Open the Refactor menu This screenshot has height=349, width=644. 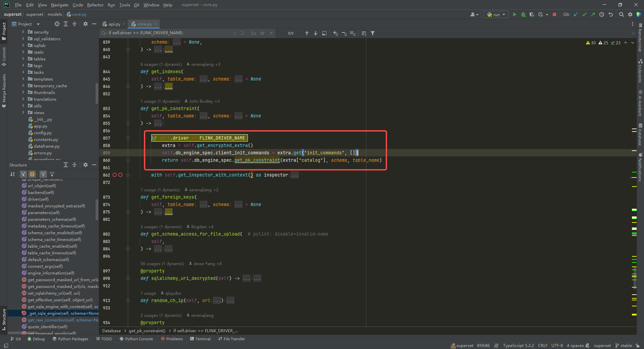pos(95,5)
